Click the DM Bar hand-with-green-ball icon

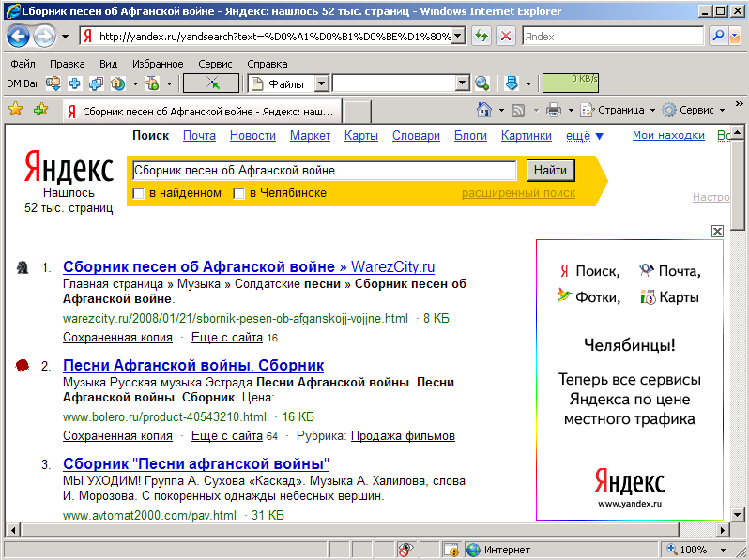[x=152, y=83]
